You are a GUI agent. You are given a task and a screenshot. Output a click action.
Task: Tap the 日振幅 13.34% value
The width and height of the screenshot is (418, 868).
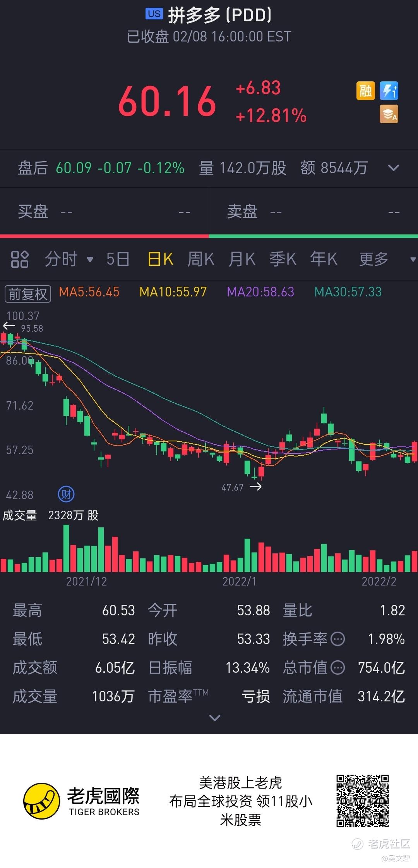point(248,668)
